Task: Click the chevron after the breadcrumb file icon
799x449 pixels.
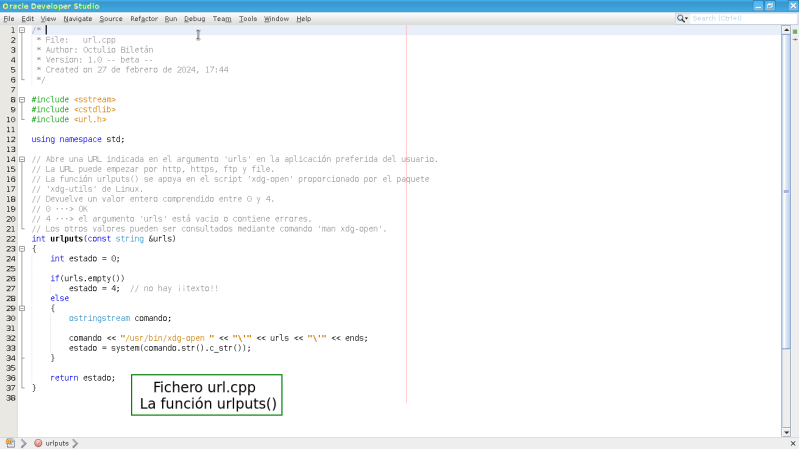Action: (23, 443)
